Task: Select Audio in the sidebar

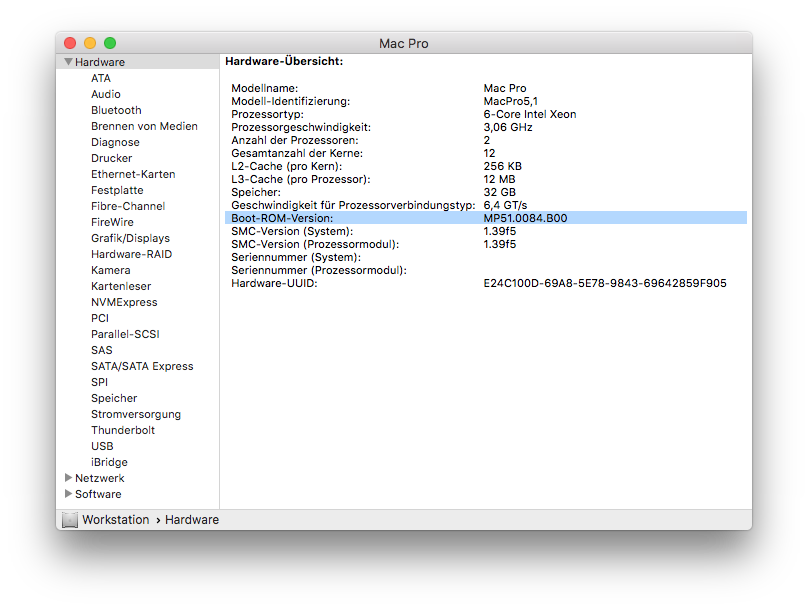Action: click(x=106, y=94)
